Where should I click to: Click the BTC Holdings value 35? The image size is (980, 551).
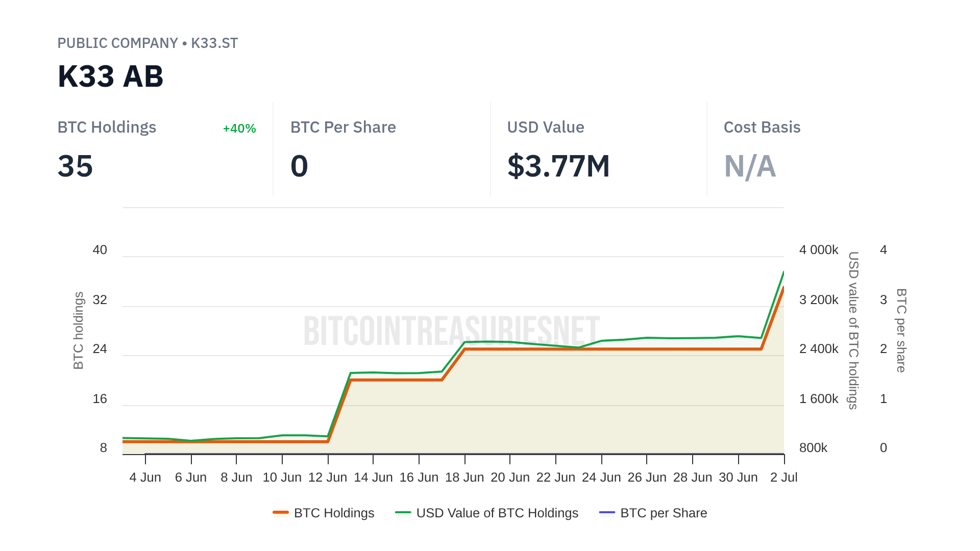(x=75, y=166)
